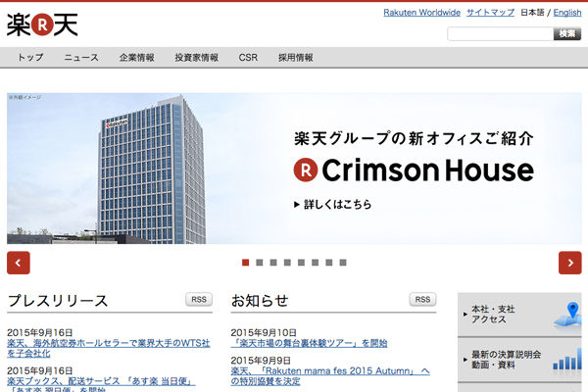Select the fourth carousel dot
Viewport: 588px width, 392px height.
[x=287, y=263]
